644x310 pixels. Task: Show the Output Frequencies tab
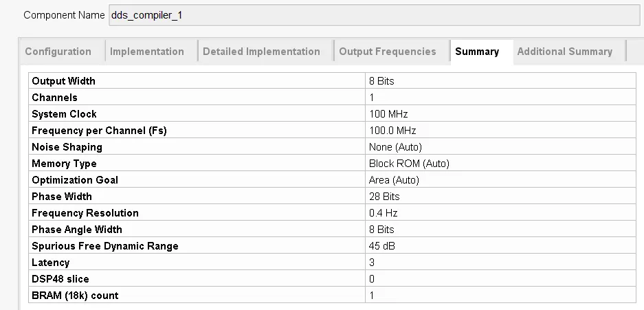pos(388,52)
